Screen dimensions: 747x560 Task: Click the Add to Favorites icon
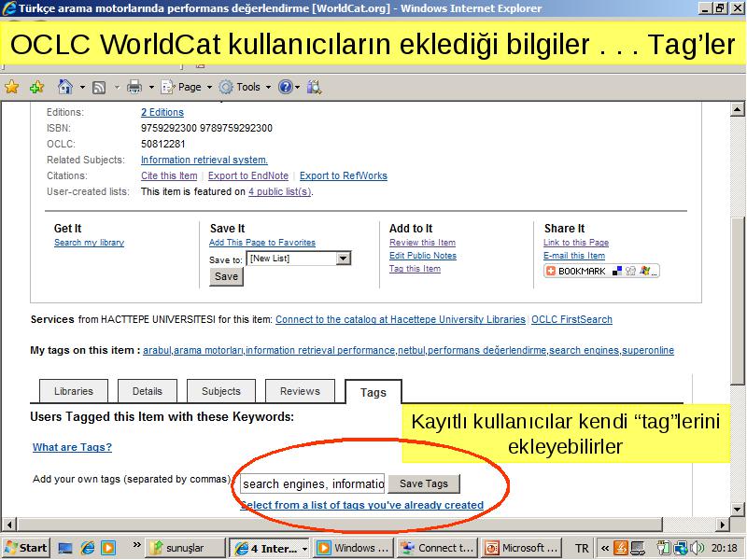(36, 87)
